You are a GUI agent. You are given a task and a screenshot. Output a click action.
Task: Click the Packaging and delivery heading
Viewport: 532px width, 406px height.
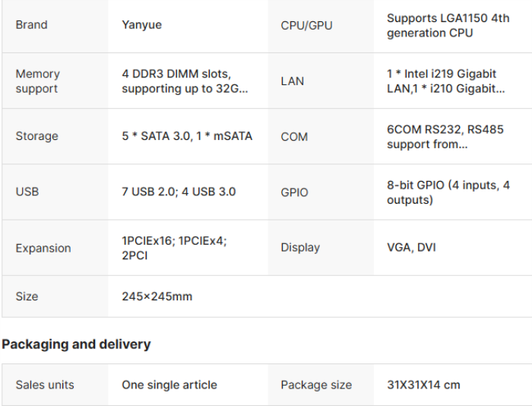pos(76,344)
